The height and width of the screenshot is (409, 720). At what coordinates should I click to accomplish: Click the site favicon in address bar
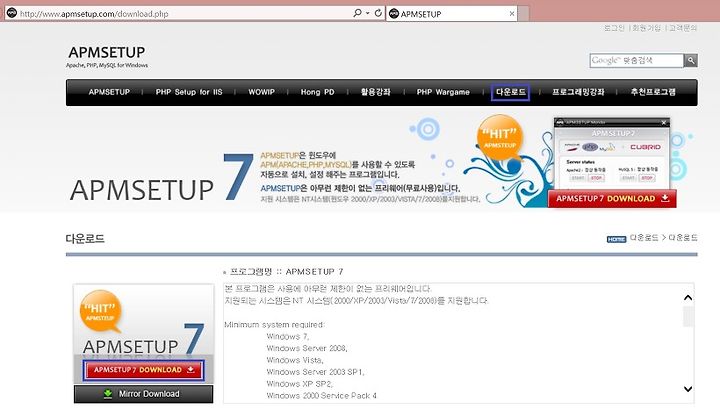[11, 13]
